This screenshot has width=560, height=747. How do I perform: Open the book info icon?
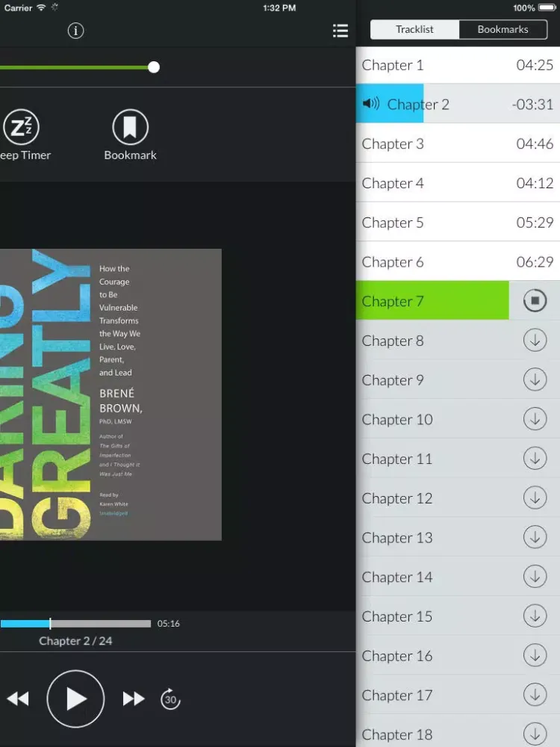pos(75,31)
